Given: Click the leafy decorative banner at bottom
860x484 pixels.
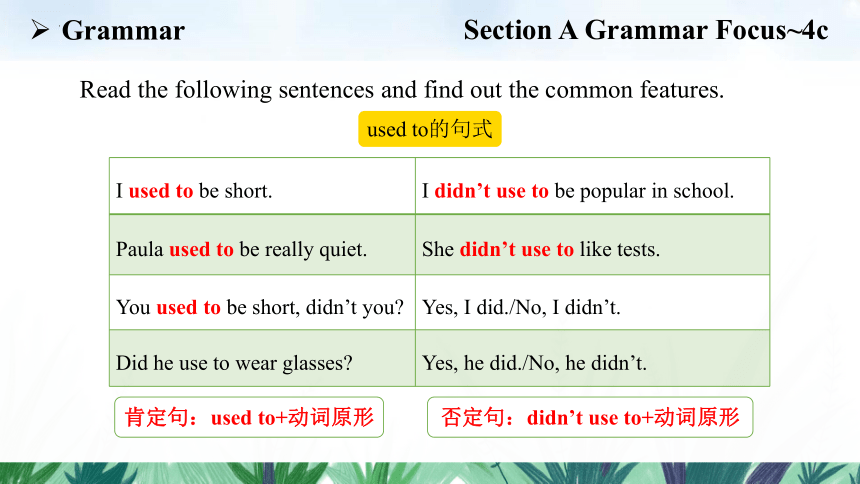Looking at the screenshot, I should 430,473.
